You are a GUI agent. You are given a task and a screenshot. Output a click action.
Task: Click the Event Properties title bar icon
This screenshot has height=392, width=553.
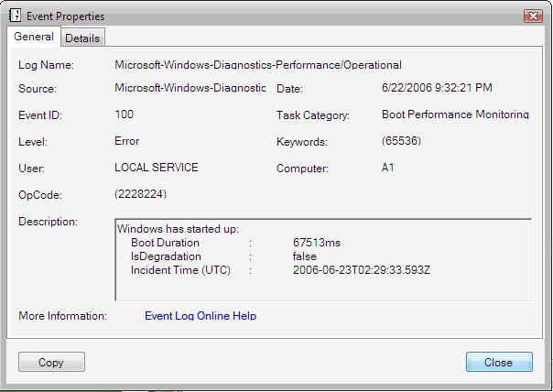coord(15,16)
